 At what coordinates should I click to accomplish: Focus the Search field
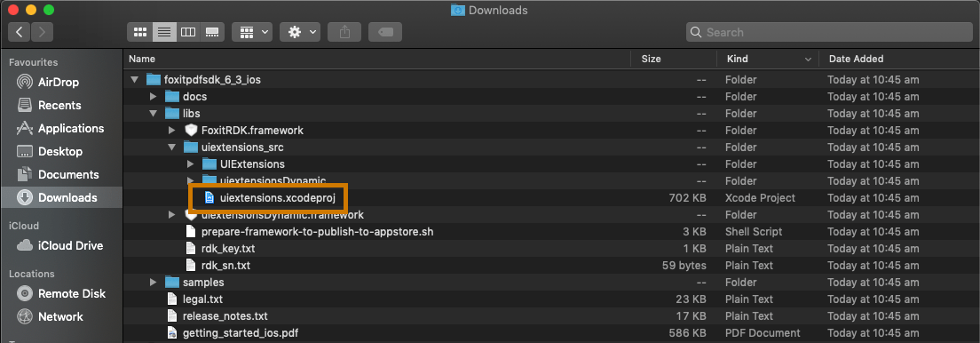tap(829, 32)
